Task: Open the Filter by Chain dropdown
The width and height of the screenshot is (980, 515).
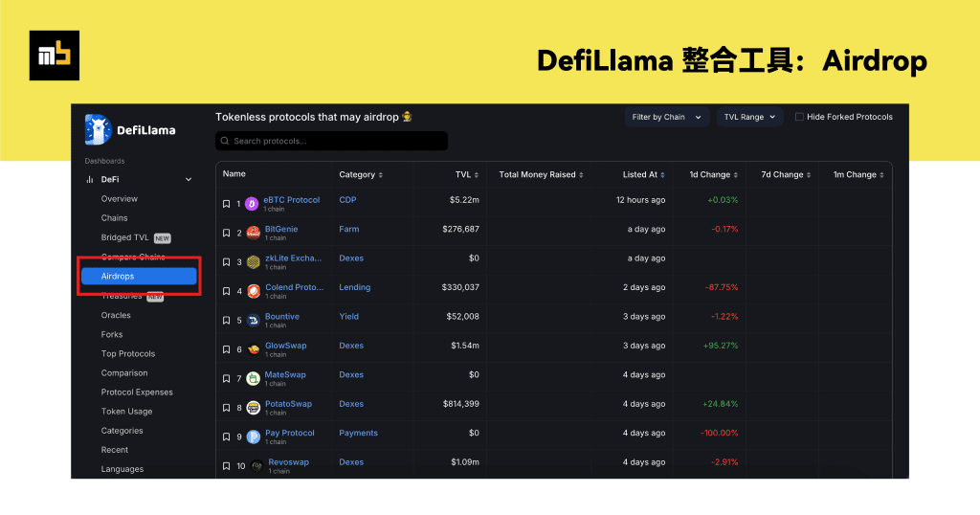Action: click(667, 117)
